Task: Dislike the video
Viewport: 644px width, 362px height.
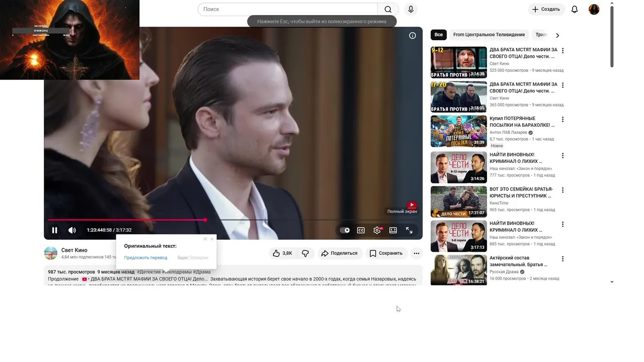Action: click(305, 253)
